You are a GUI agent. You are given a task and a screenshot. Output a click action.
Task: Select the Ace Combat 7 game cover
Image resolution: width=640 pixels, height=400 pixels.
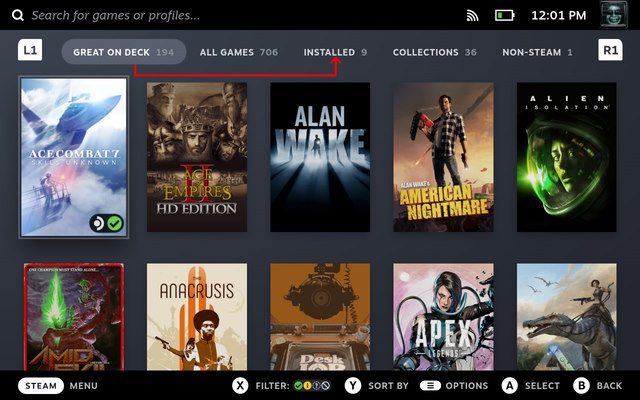(74, 157)
